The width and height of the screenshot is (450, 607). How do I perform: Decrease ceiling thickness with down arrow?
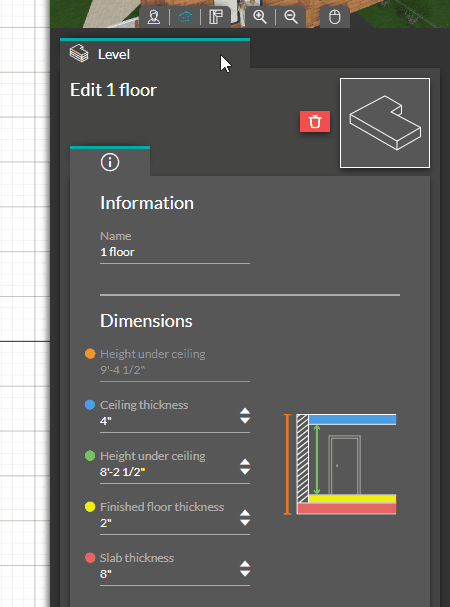coord(245,420)
